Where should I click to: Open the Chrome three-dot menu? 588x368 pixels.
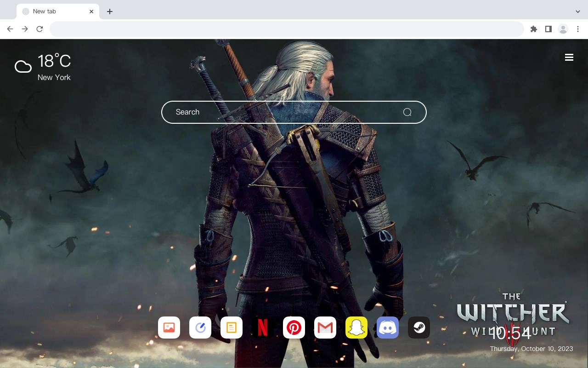click(578, 29)
